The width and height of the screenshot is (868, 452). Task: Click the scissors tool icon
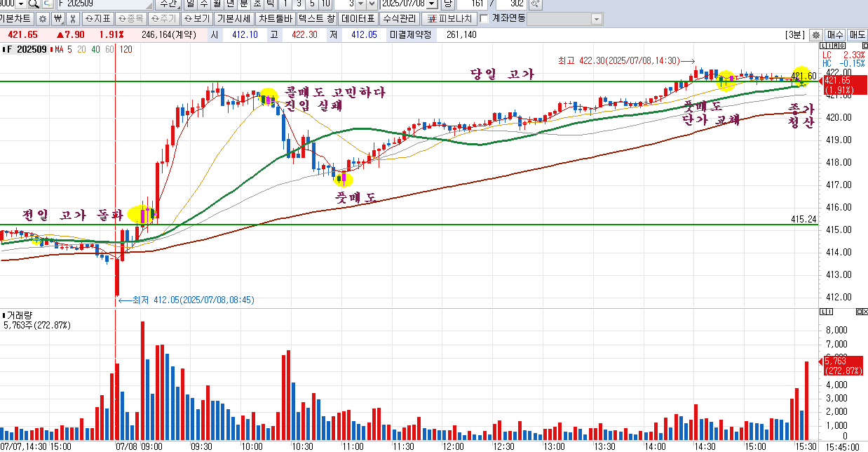click(73, 18)
